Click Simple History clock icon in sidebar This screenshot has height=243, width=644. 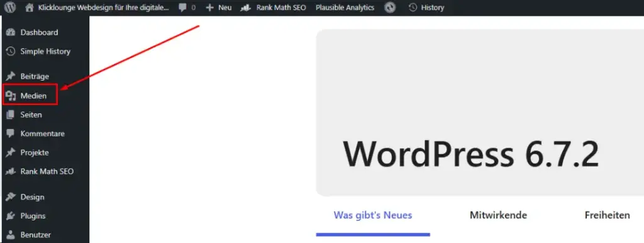pos(11,52)
